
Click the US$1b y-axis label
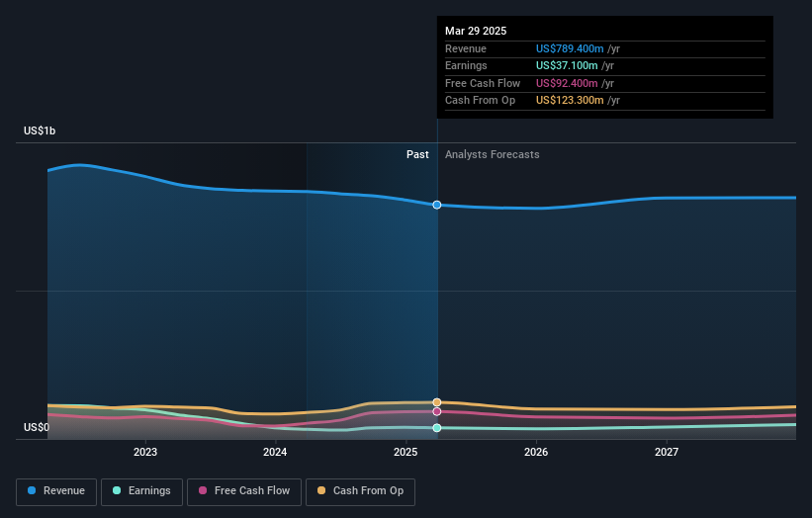[40, 130]
